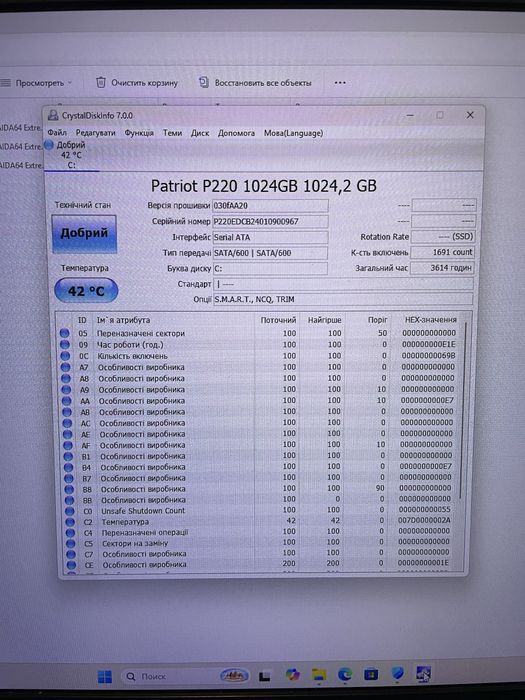Click the Ім'я атрибута column header

123,320
